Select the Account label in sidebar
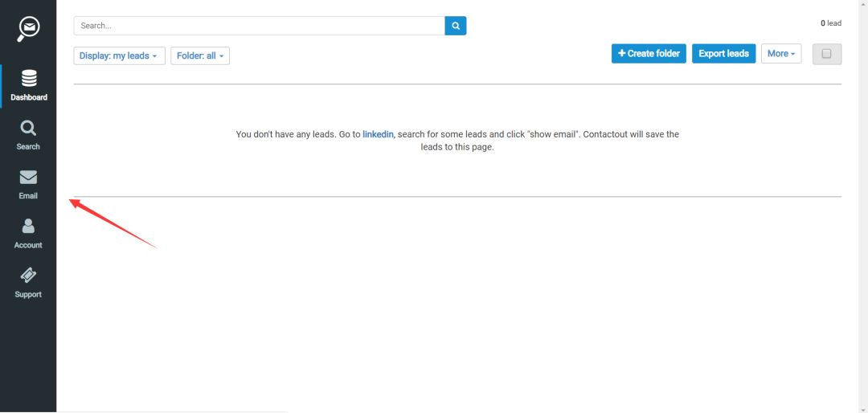The image size is (868, 413). pos(28,245)
